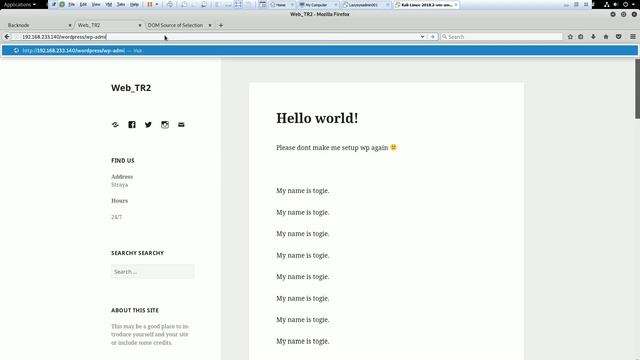Switch to DOM Source of Selection tab
Viewport: 640px width, 360px height.
(x=179, y=25)
